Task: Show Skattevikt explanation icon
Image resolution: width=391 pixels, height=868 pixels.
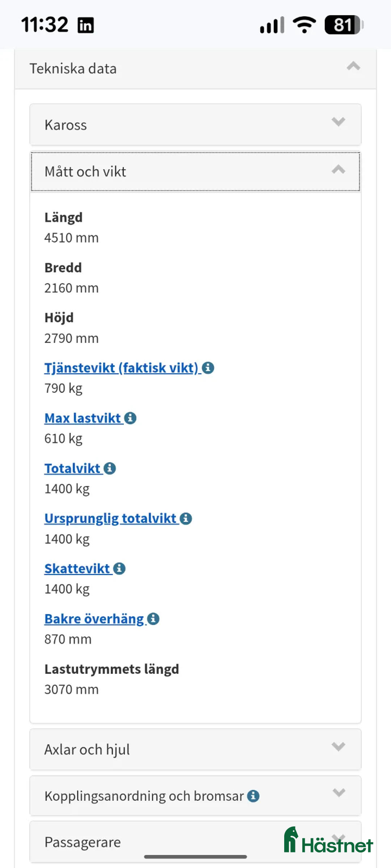Action: click(x=119, y=568)
